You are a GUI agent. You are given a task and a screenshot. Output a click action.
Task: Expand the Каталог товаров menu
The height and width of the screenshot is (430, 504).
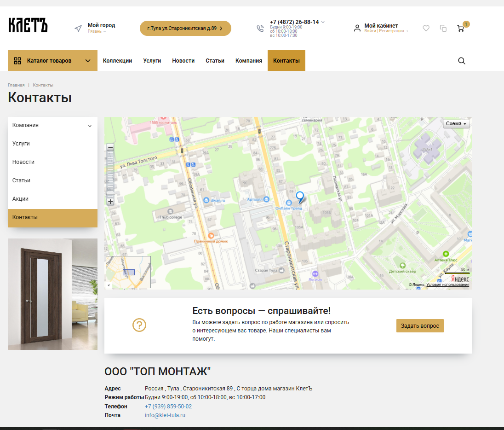point(52,61)
